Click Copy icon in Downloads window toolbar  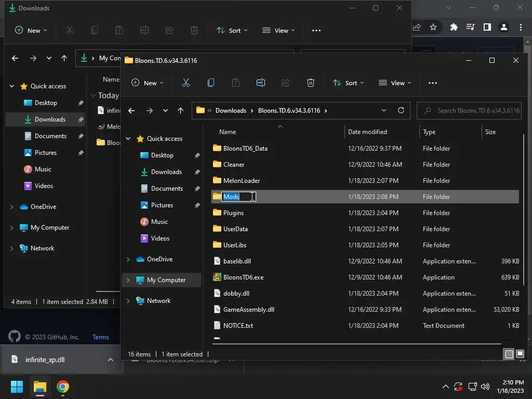(x=95, y=30)
